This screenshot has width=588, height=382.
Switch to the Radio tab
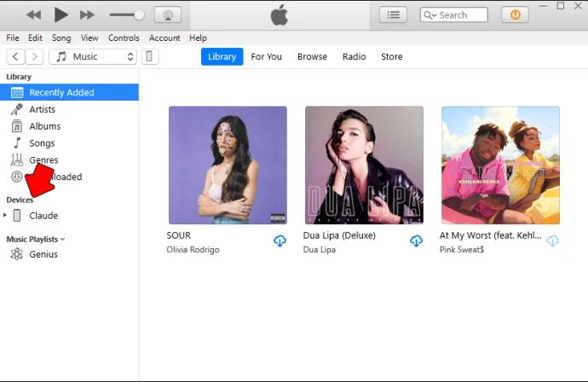(x=354, y=56)
